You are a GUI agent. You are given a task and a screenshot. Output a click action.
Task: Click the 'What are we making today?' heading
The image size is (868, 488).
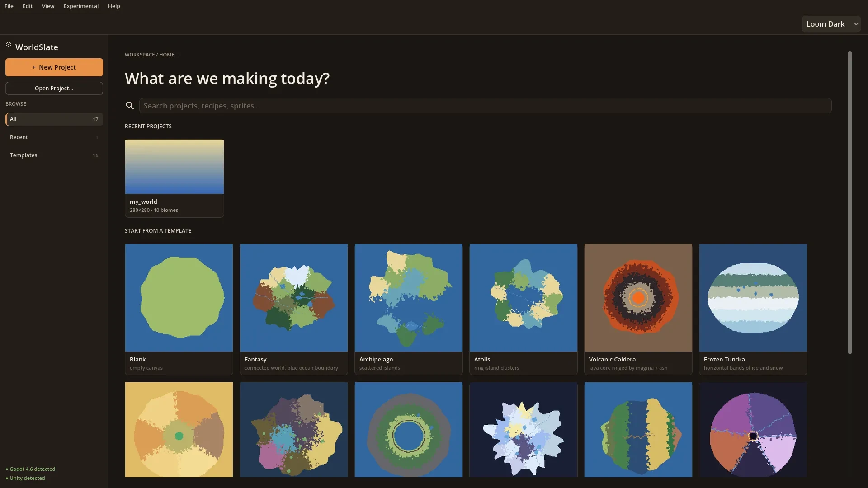[227, 79]
